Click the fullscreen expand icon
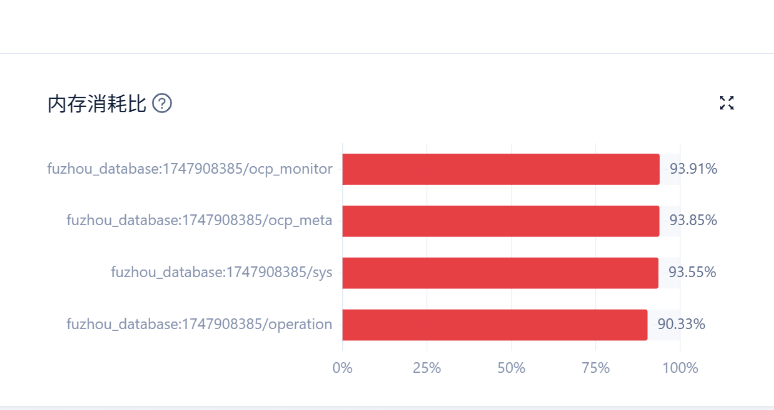 [727, 103]
